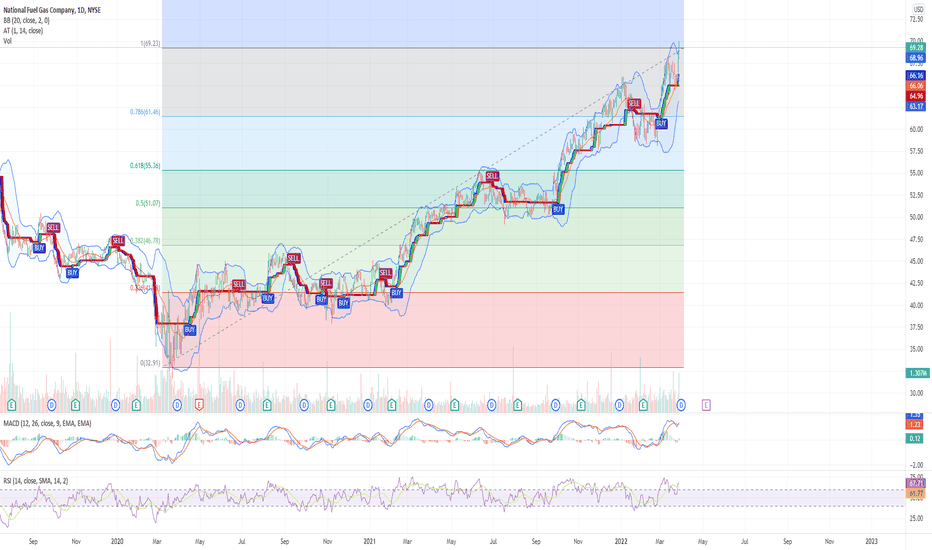Click the Fibonacci 0.618(55.36) level label
Image resolution: width=932 pixels, height=550 pixels.
(x=145, y=166)
